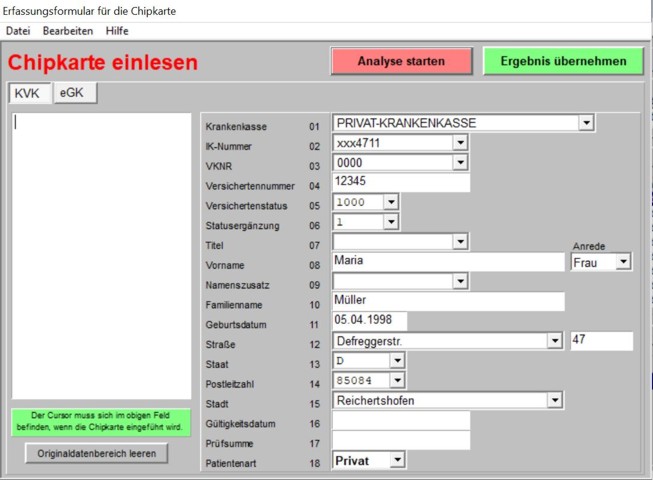Viewport: 653px width, 480px height.
Task: Switch to the KVK tab
Action: (x=27, y=93)
